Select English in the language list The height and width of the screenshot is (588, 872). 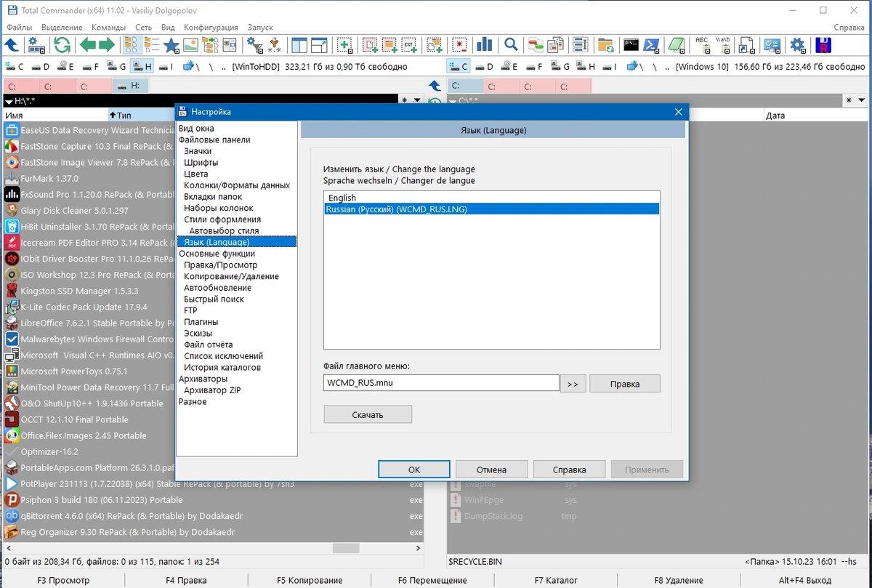492,198
